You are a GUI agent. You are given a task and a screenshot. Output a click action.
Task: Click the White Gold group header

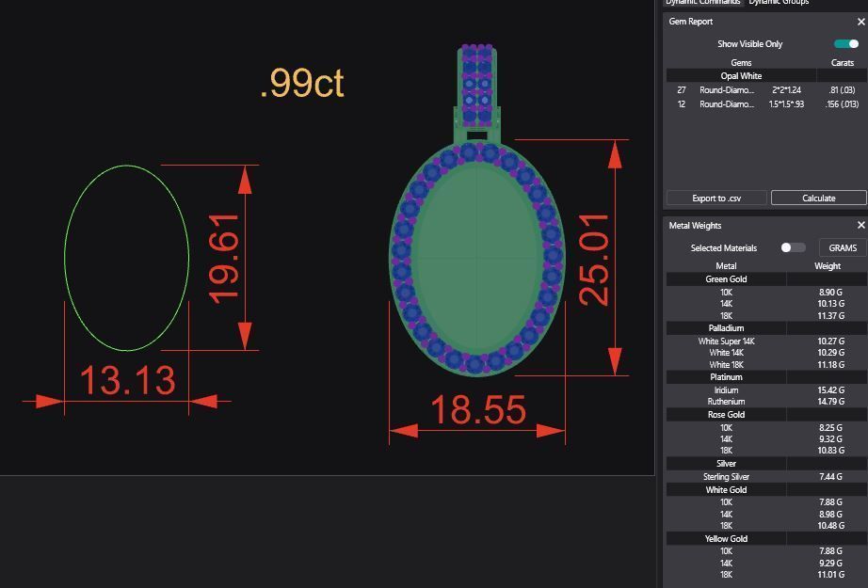[x=726, y=489]
